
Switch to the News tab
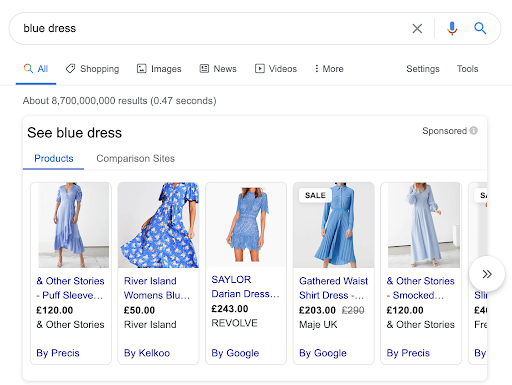point(218,69)
